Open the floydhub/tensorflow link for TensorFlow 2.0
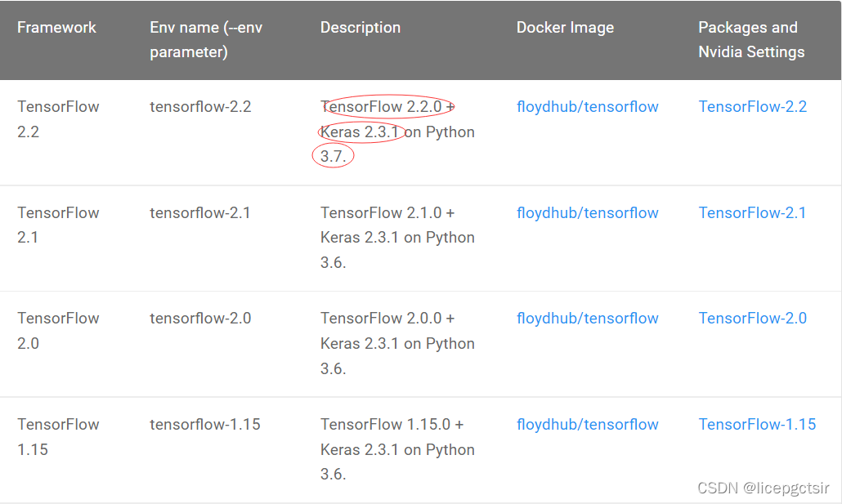This screenshot has width=842, height=504. coord(587,318)
